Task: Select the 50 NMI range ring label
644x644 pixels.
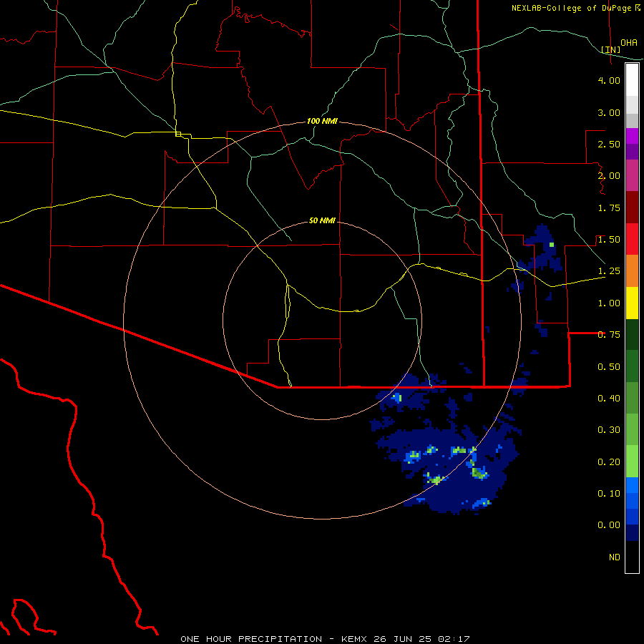Action: click(322, 220)
